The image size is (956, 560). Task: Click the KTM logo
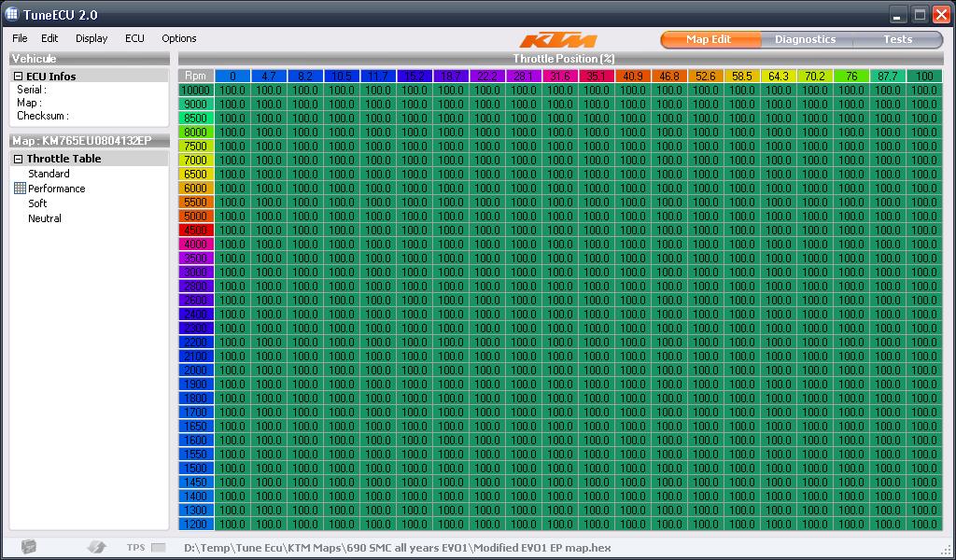(x=558, y=40)
